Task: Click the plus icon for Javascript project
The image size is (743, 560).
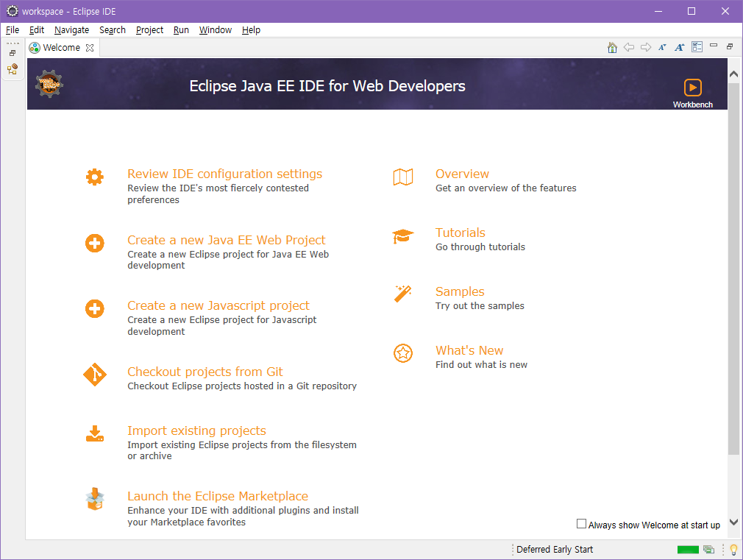Action: pyautogui.click(x=95, y=308)
